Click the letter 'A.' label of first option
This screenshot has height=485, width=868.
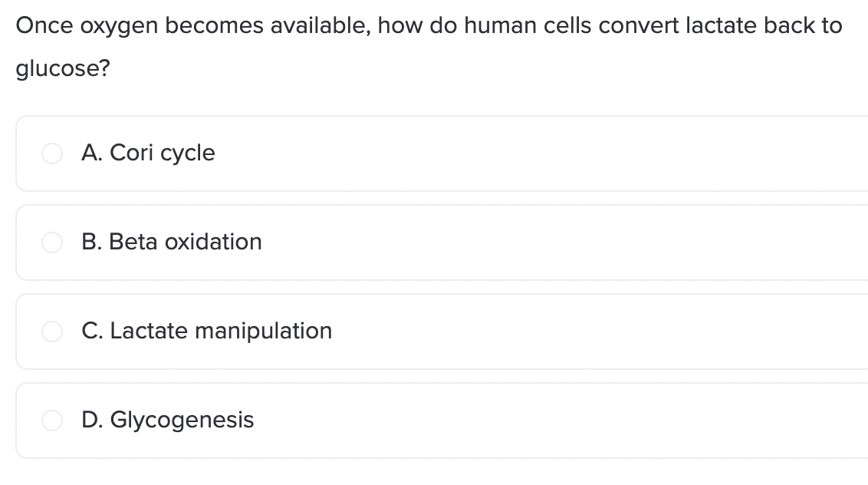(x=92, y=153)
